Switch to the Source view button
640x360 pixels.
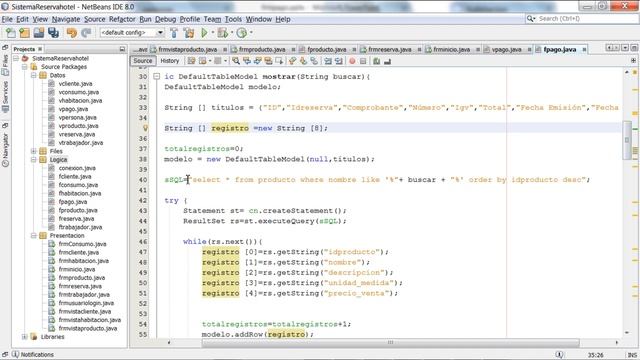(x=142, y=61)
